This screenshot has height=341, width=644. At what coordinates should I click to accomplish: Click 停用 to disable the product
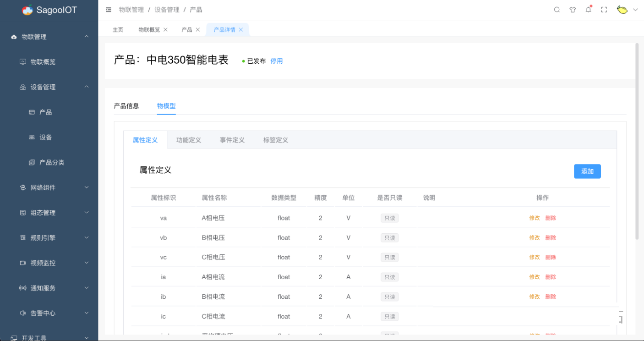point(277,61)
